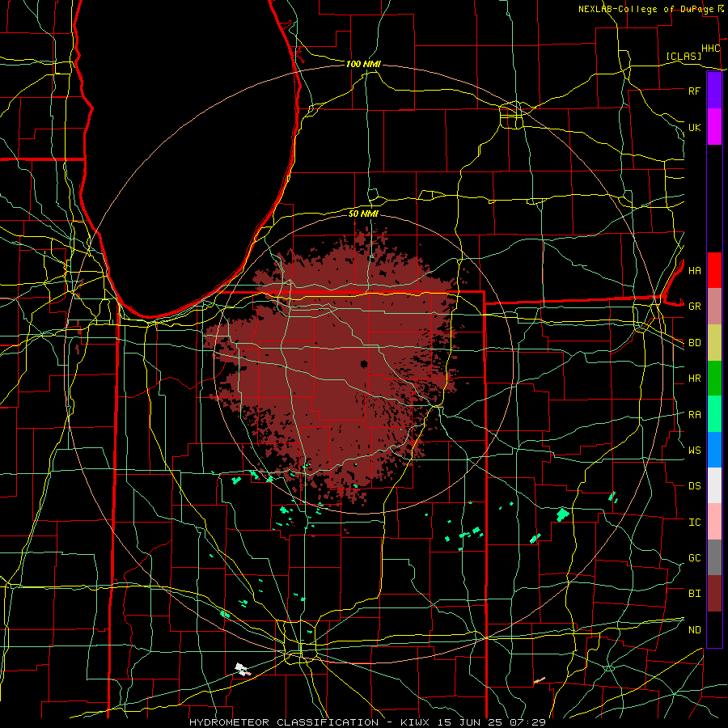Click the dark red BI swatch

(x=714, y=594)
